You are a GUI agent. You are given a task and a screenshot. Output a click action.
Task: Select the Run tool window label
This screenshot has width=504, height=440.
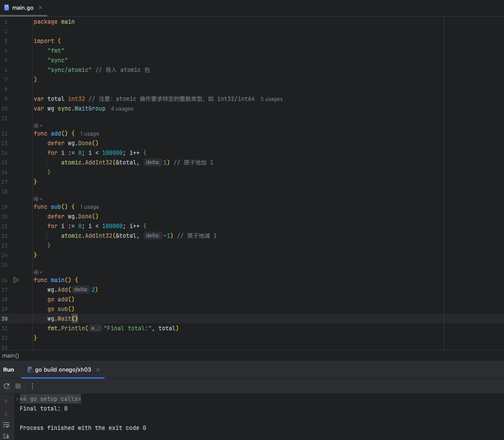point(9,369)
